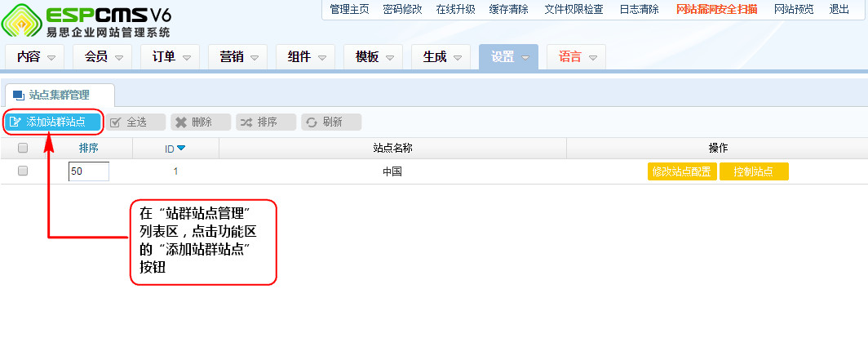Tick the checkbox for the 中国 row
Image resolution: width=868 pixels, height=338 pixels.
(x=23, y=171)
